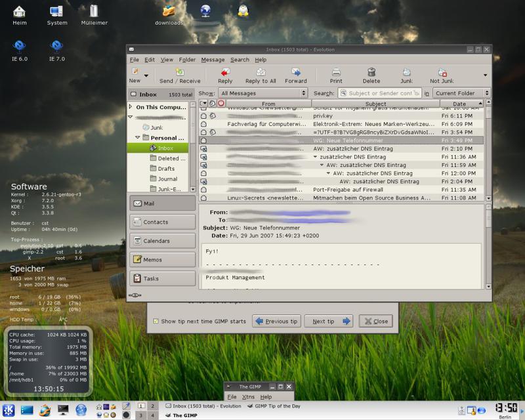Expand the On This Computer tree node
Screen dimensions: 525x420
pyautogui.click(x=131, y=107)
